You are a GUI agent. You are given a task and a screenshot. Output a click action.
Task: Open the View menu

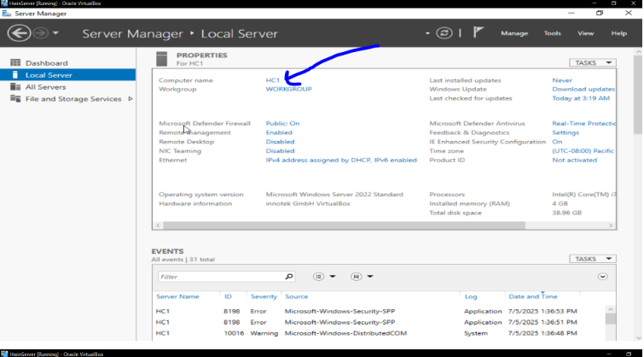point(586,33)
